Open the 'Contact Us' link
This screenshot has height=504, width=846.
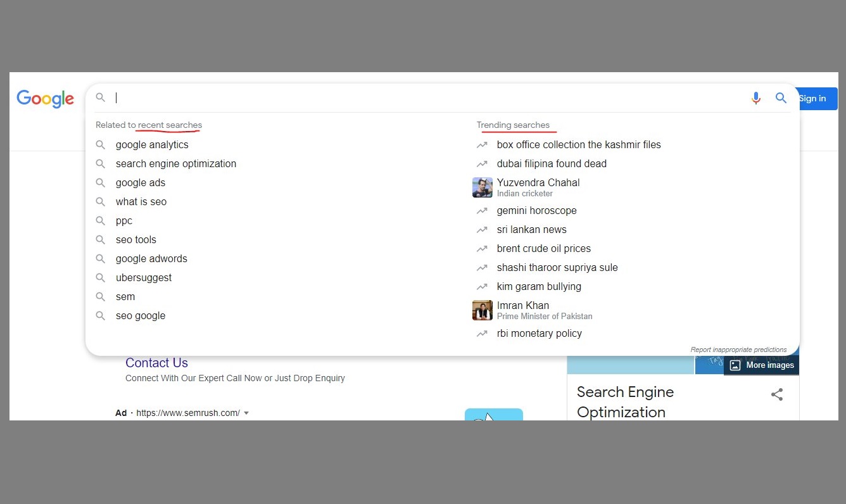156,363
